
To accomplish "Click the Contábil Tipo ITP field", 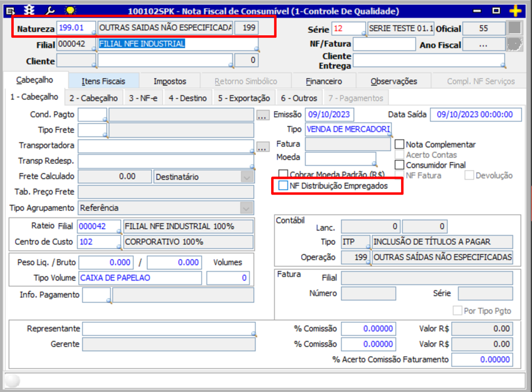I will click(355, 241).
